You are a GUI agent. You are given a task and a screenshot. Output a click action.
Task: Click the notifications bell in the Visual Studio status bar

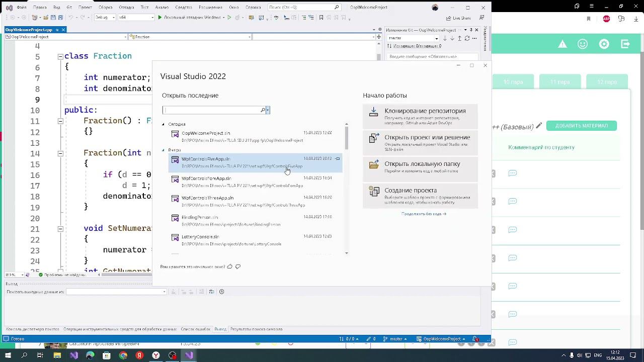tap(475, 339)
